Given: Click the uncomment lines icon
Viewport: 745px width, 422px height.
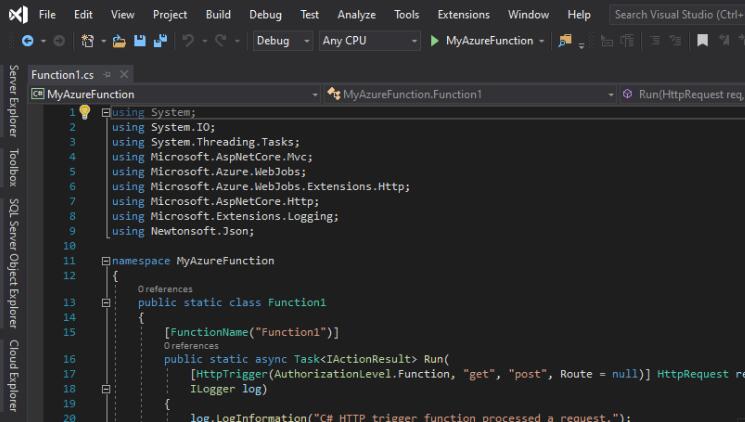Looking at the screenshot, I should (675, 41).
